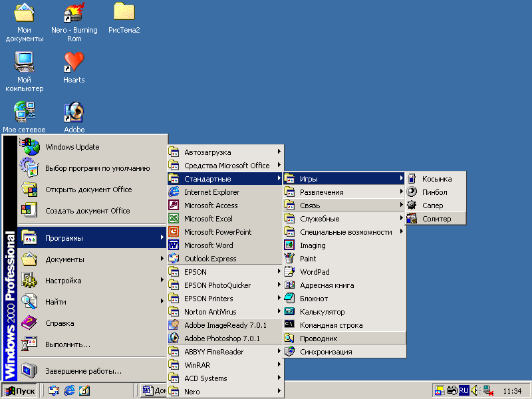This screenshot has height=399, width=532.
Task: Click the Проводник magnifier icon
Action: pyautogui.click(x=289, y=338)
